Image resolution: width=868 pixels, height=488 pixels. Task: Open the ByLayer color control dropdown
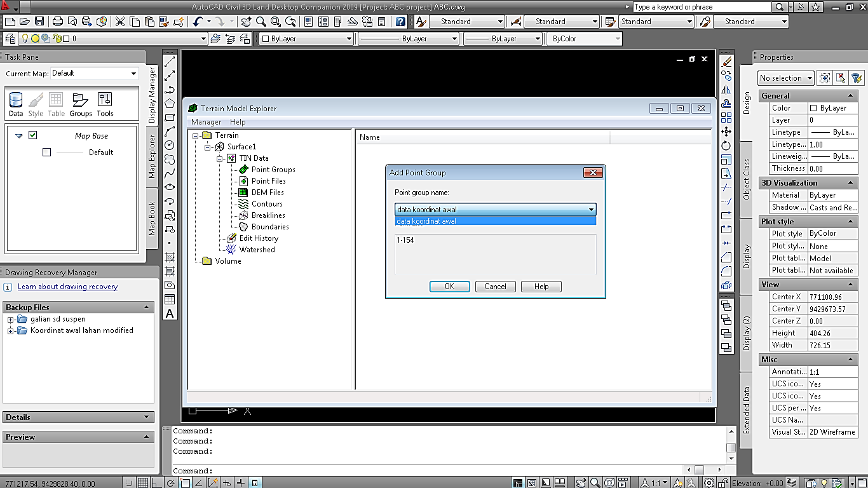pyautogui.click(x=349, y=39)
